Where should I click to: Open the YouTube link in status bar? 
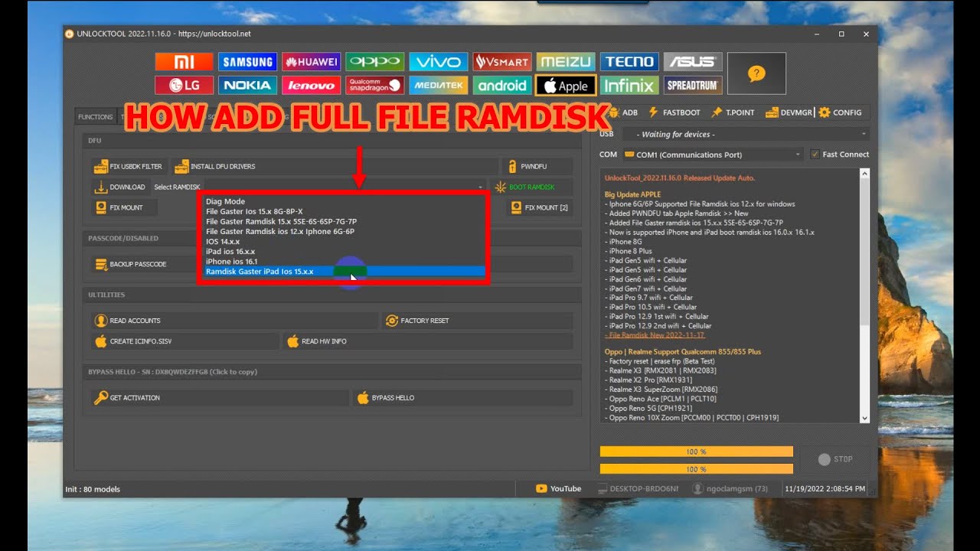click(x=558, y=488)
